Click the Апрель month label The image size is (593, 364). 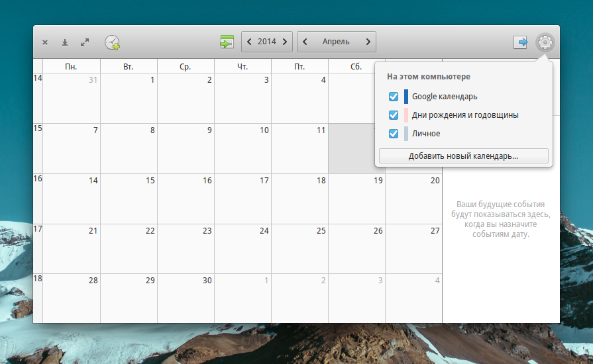click(x=336, y=42)
